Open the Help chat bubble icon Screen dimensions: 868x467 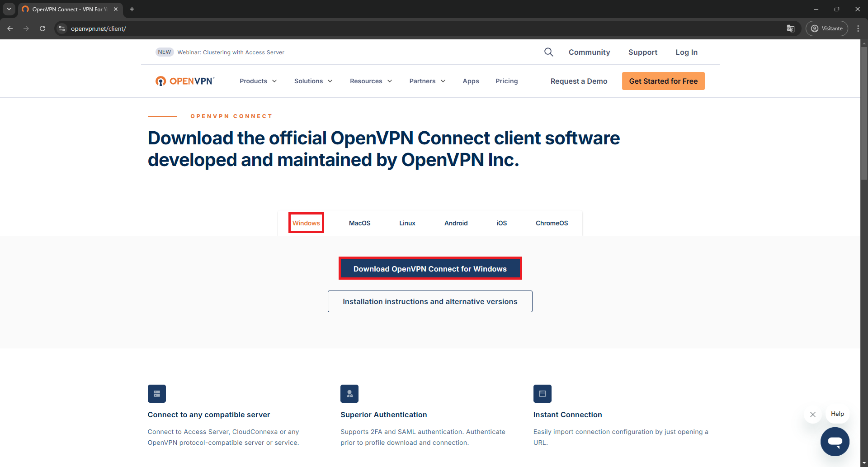[835, 442]
